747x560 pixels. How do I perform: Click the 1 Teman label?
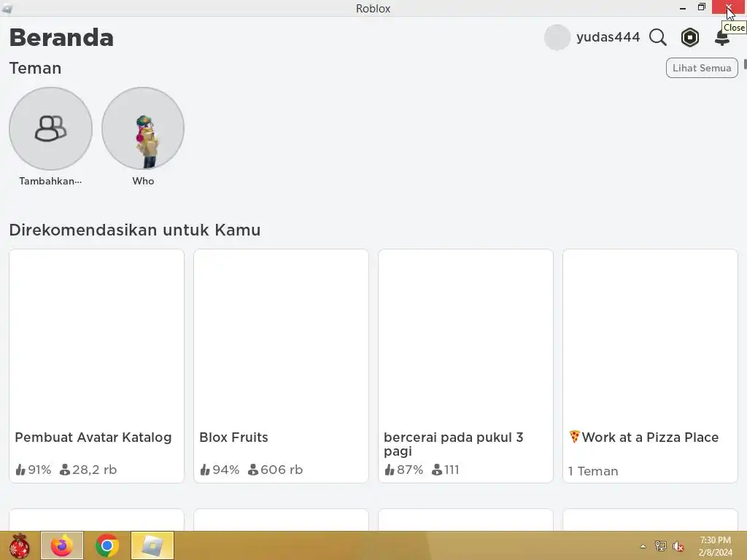(593, 471)
